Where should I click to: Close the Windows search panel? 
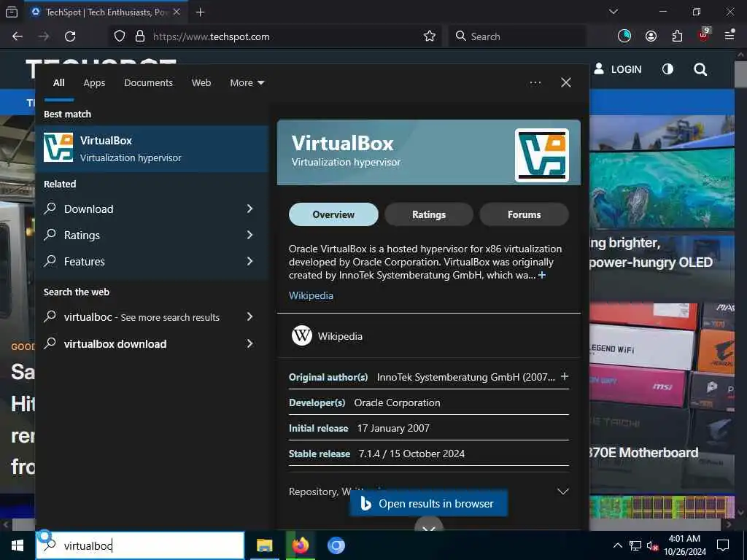[566, 83]
